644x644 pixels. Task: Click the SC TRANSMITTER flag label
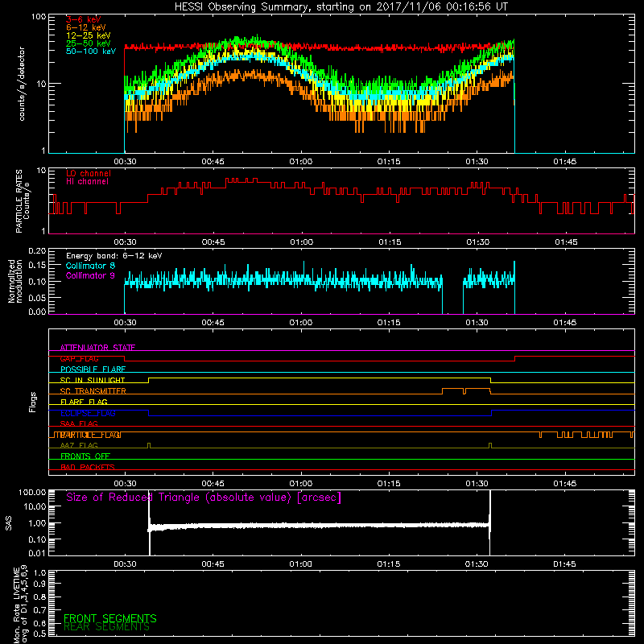point(93,391)
